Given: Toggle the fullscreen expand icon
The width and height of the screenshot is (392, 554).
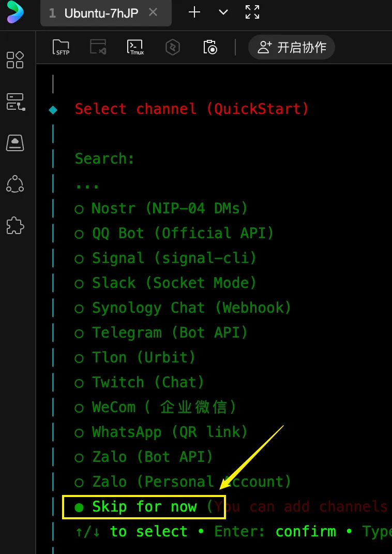Looking at the screenshot, I should (x=252, y=12).
